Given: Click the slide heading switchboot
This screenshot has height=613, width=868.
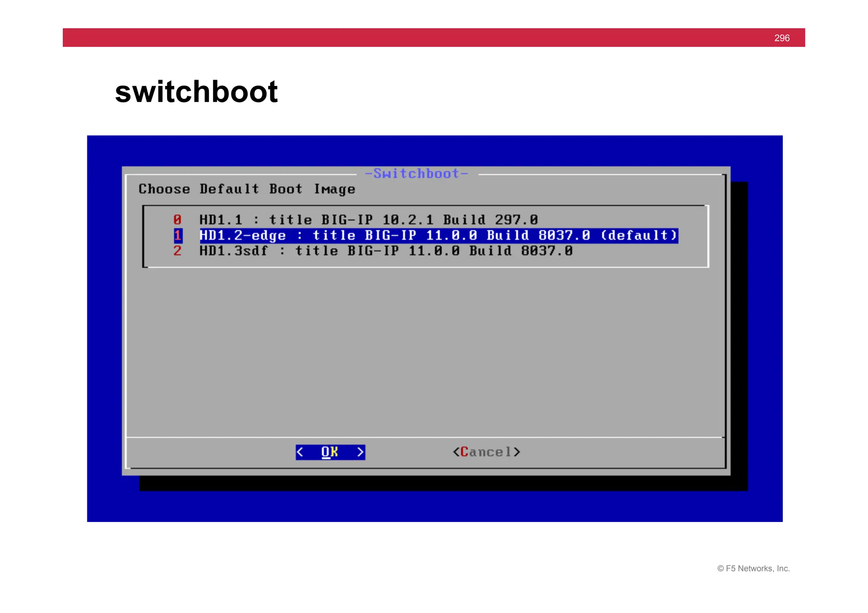Looking at the screenshot, I should (x=196, y=92).
